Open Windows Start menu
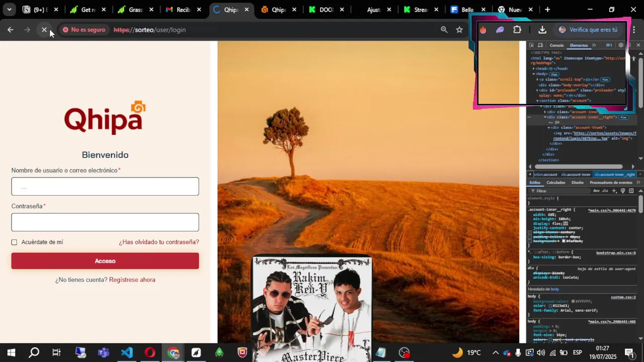Screen dimensions: 644x362 click(11, 352)
